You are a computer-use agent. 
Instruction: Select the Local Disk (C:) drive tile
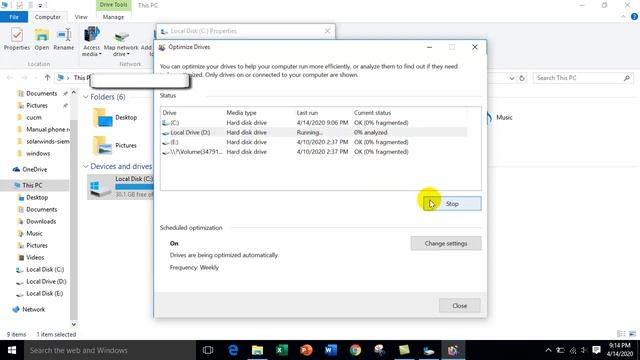click(120, 187)
